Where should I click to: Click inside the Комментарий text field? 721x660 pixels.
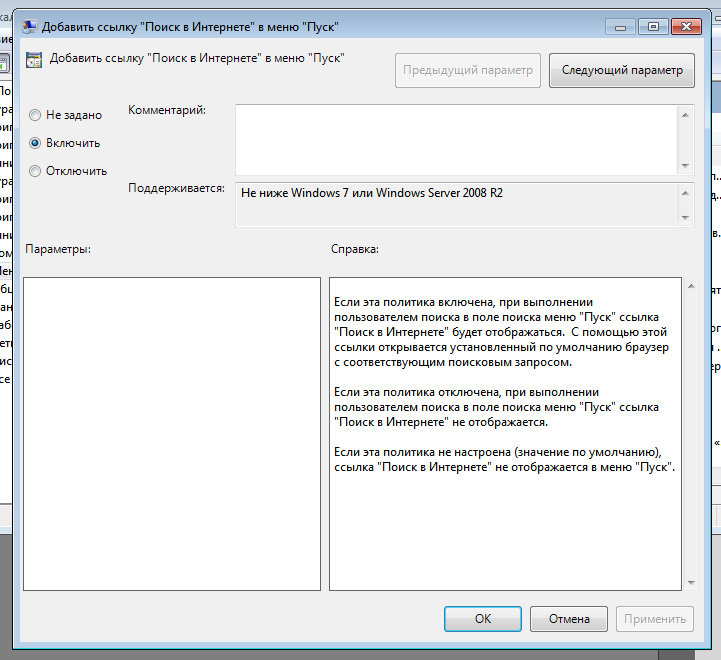click(x=455, y=140)
